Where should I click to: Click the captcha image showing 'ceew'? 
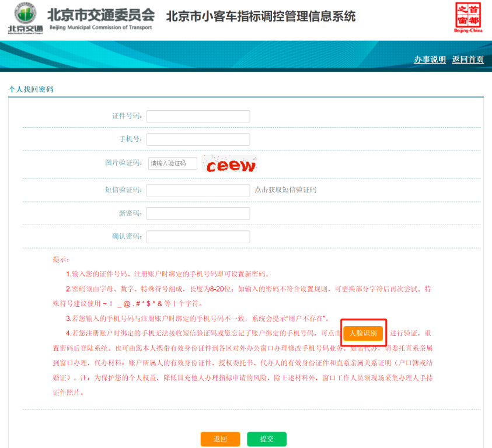(230, 164)
